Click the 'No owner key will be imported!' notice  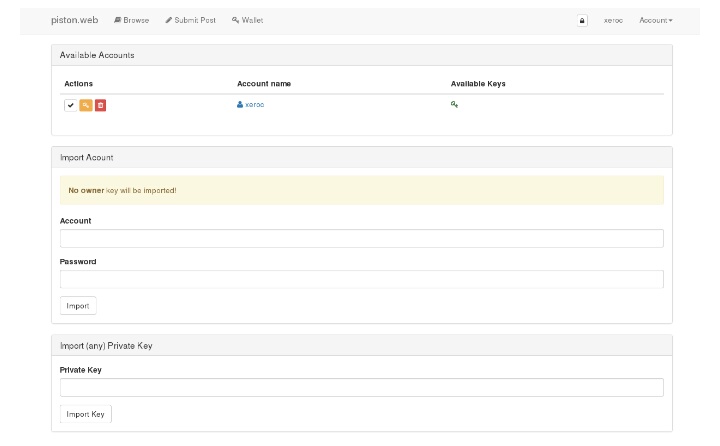pos(361,190)
